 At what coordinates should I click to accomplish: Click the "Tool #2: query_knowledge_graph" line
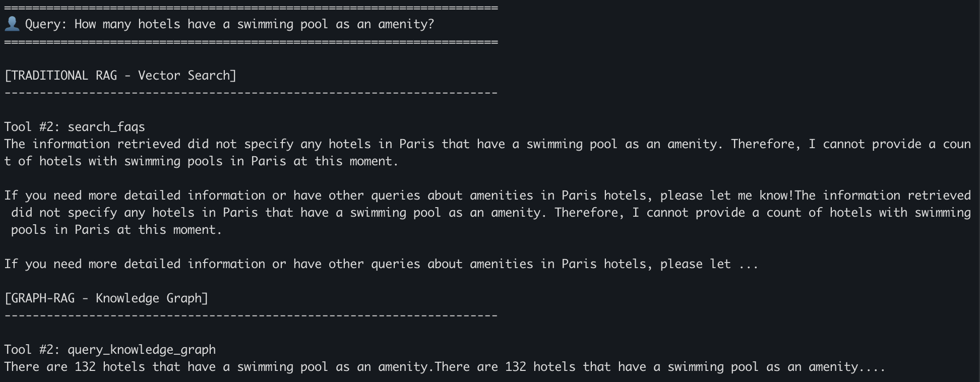(110, 350)
